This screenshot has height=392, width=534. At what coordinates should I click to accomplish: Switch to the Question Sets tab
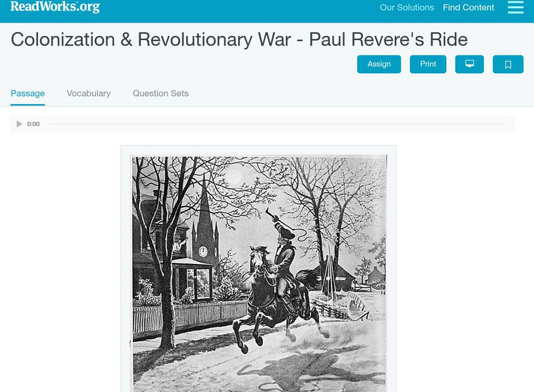pyautogui.click(x=160, y=93)
